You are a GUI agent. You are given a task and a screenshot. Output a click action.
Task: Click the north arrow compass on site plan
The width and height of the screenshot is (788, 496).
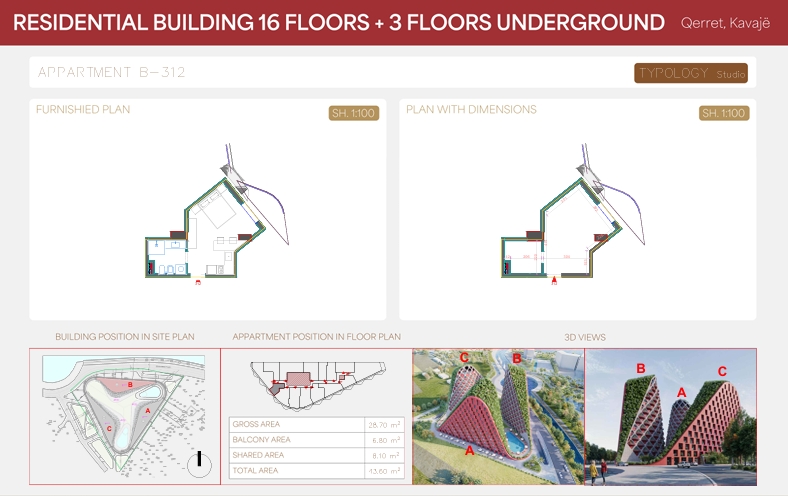coord(200,460)
